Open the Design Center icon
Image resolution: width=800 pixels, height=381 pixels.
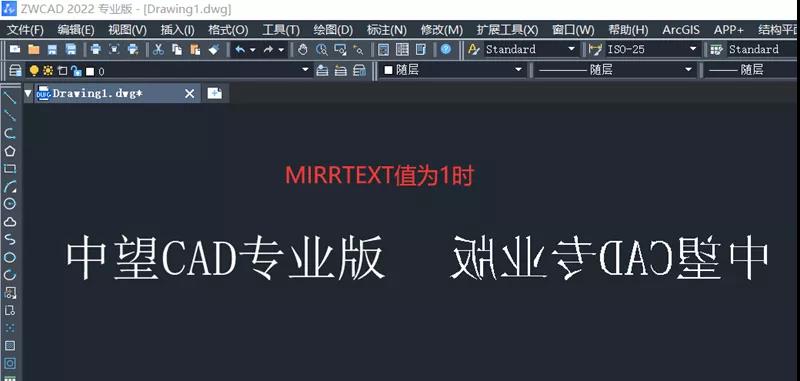(x=402, y=49)
